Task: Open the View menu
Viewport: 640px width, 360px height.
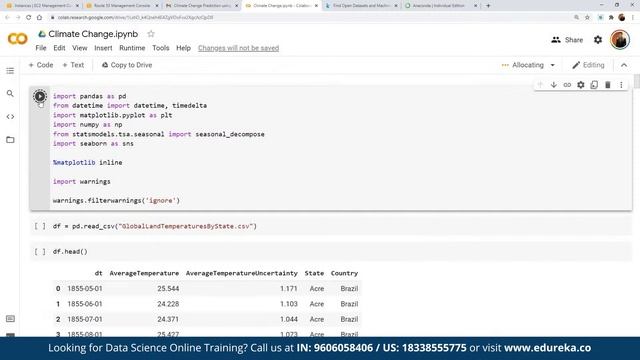Action: pyautogui.click(x=80, y=48)
